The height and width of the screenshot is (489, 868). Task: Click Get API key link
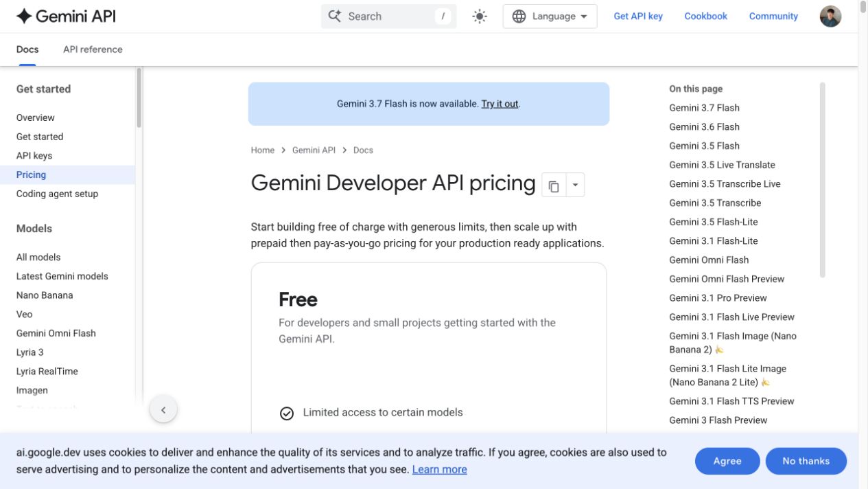(x=638, y=16)
